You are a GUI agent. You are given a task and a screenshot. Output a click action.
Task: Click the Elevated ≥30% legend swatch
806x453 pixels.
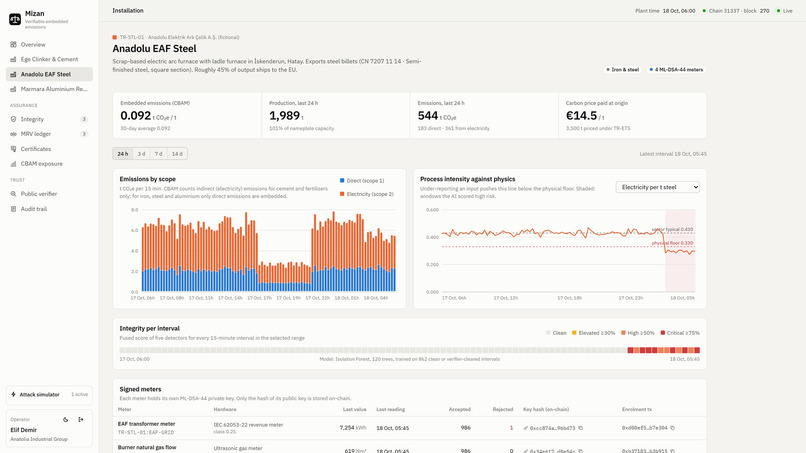pyautogui.click(x=574, y=333)
